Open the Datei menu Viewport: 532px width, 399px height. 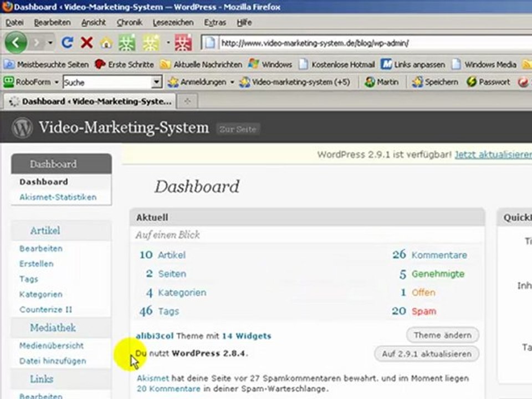(x=14, y=22)
